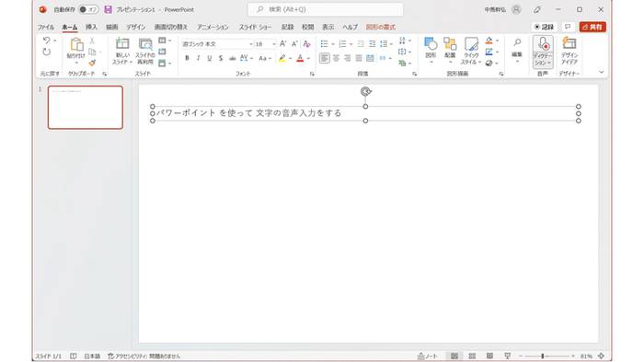The height and width of the screenshot is (362, 644).
Task: Toggle strikethrough formatting
Action: (x=232, y=58)
